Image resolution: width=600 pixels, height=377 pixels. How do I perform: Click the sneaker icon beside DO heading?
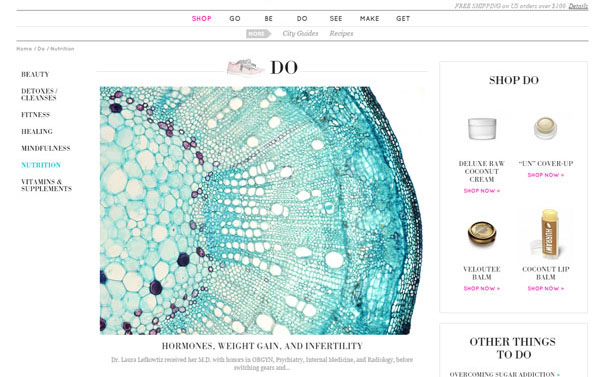(245, 68)
